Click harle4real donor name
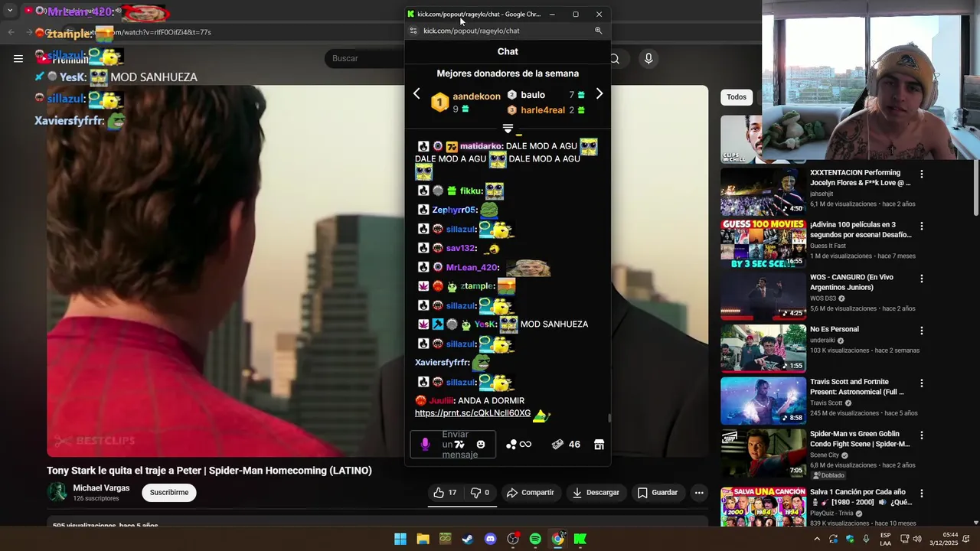This screenshot has height=551, width=980. (x=543, y=110)
